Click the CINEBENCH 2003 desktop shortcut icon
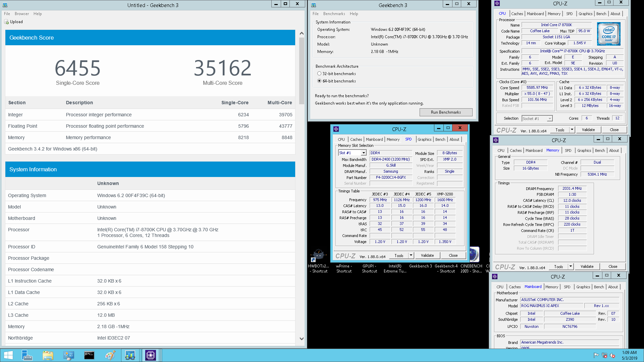The height and width of the screenshot is (362, 644). click(x=474, y=255)
